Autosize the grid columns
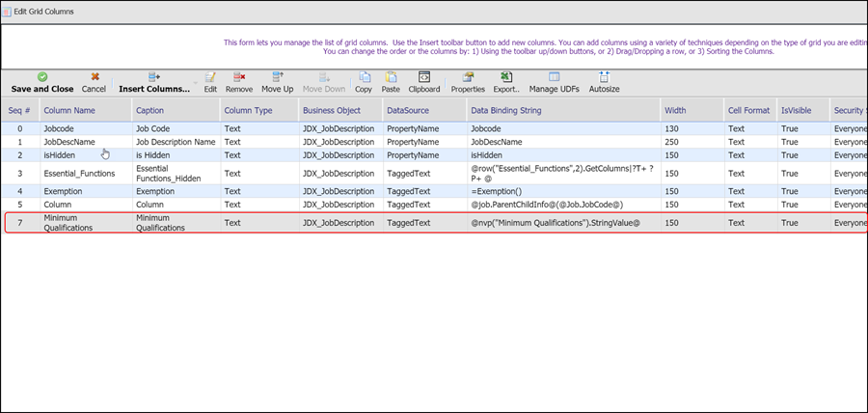The image size is (868, 413). 604,83
